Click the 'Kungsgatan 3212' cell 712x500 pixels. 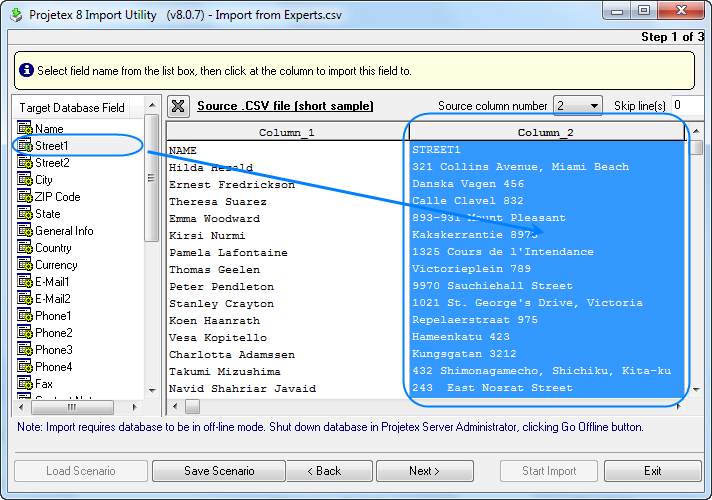tap(465, 354)
